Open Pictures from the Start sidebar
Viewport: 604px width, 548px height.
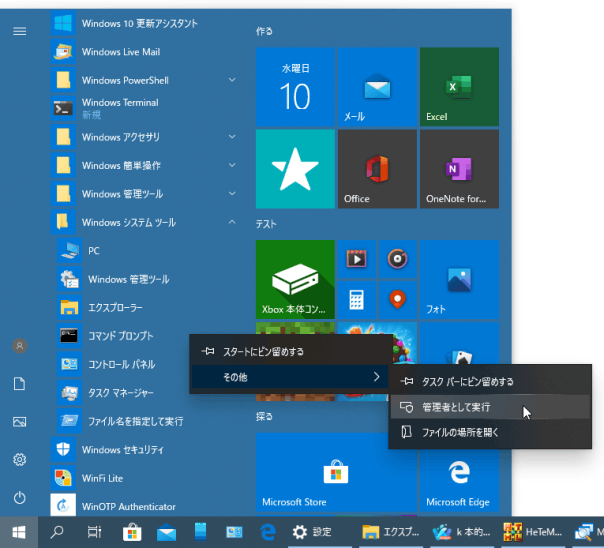(x=20, y=422)
